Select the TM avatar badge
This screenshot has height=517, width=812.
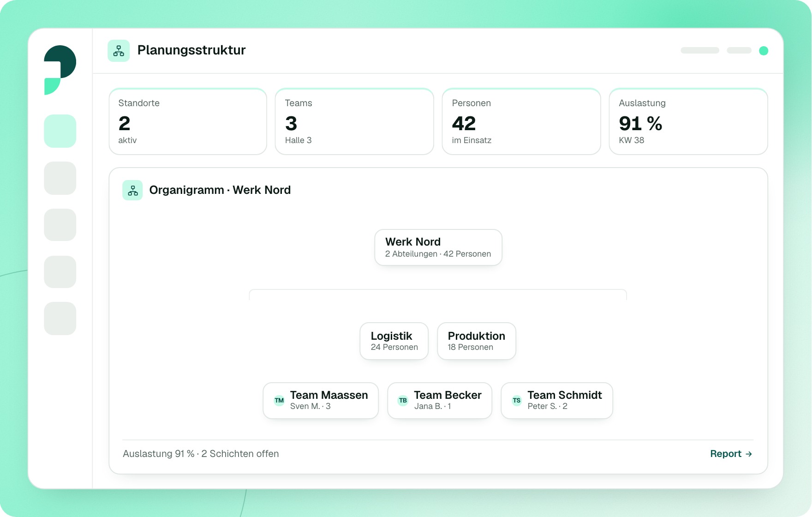click(x=279, y=401)
